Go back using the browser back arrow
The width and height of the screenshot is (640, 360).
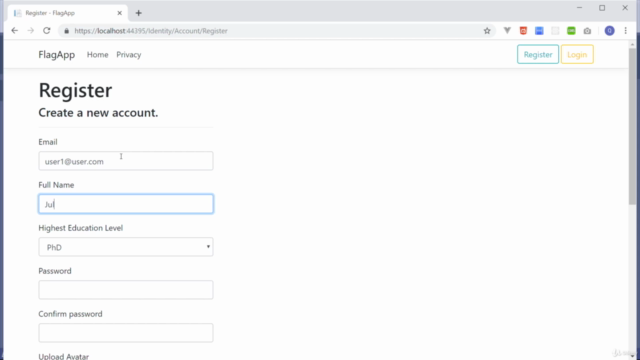click(x=15, y=31)
